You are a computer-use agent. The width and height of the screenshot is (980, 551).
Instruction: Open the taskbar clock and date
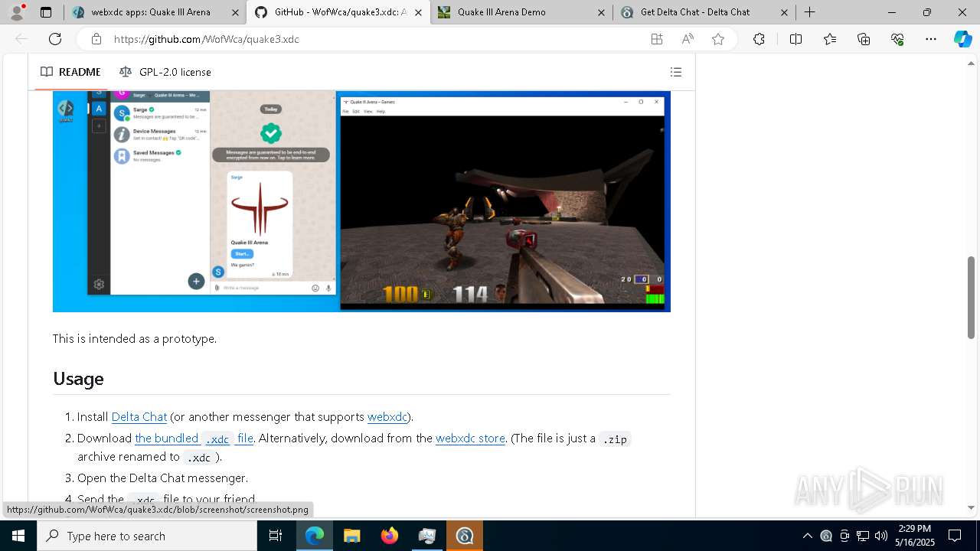(x=915, y=536)
